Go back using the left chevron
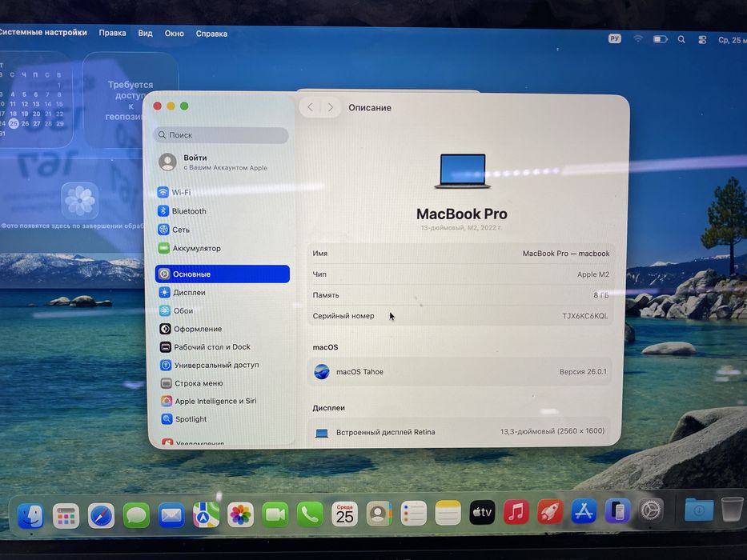747x560 pixels. [310, 107]
